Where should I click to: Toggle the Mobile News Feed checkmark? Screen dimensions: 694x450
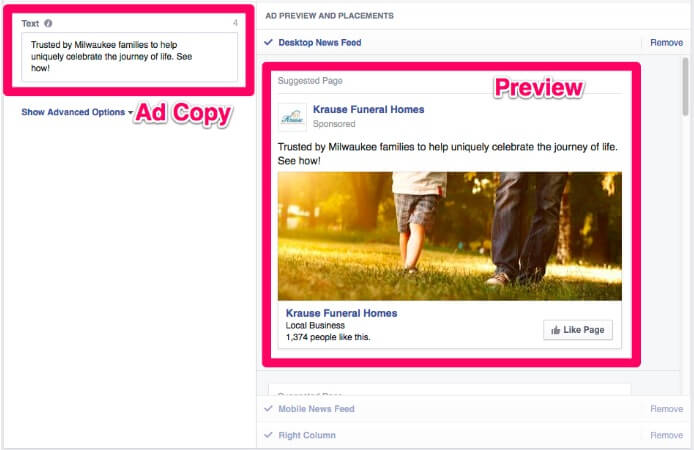pos(268,409)
